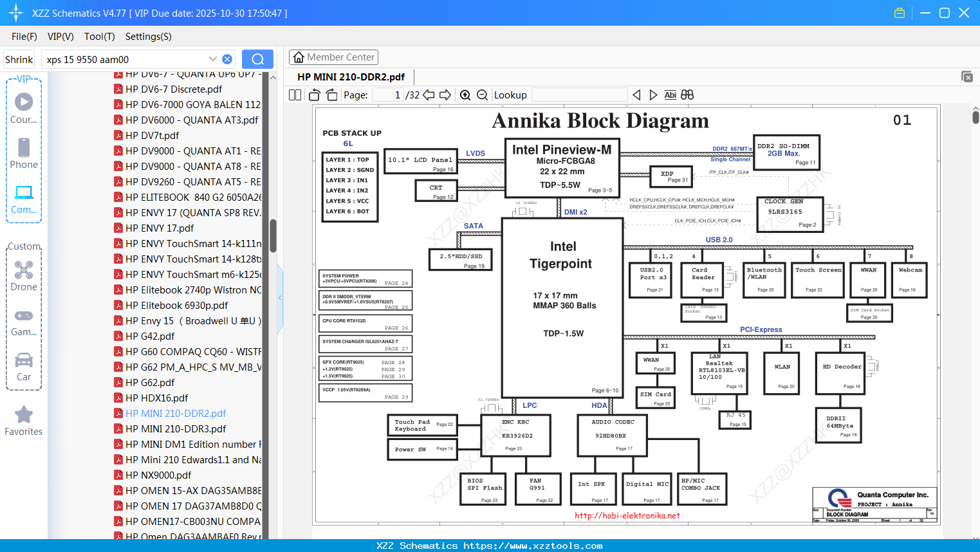Open HP G62.pdf
Screen dimensions: 980x552
coord(150,383)
